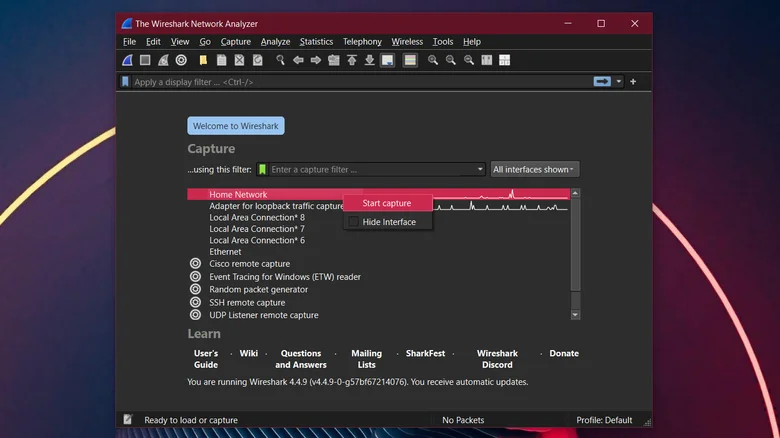The width and height of the screenshot is (780, 438).
Task: Open the Capture menu
Action: click(236, 42)
